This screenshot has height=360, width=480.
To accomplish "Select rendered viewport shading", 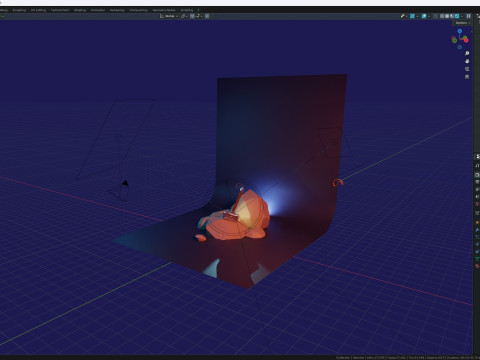I will coord(457,16).
